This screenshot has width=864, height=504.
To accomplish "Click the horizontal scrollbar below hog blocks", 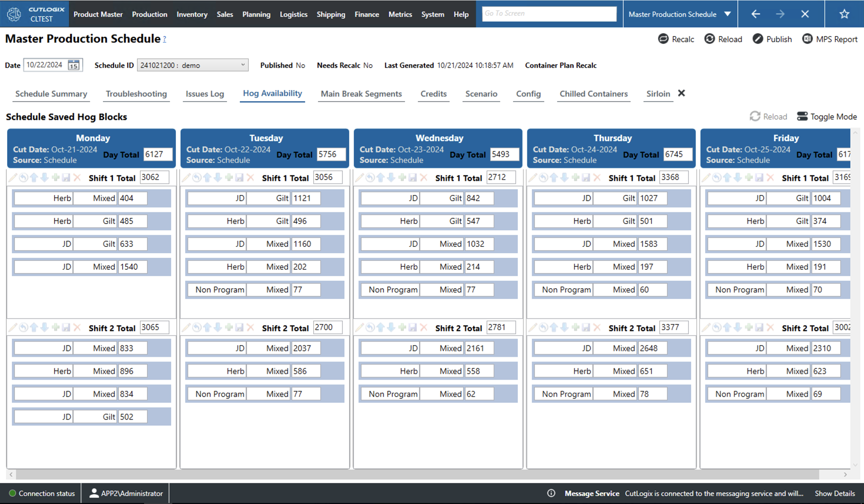I will coord(417,475).
